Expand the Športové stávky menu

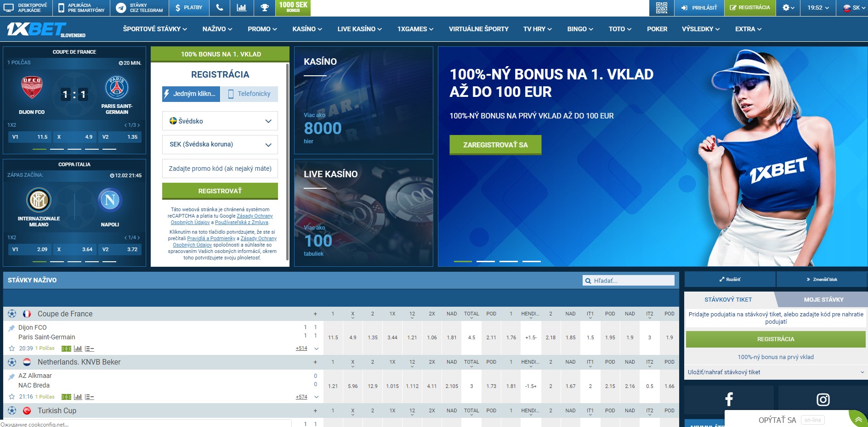point(155,29)
